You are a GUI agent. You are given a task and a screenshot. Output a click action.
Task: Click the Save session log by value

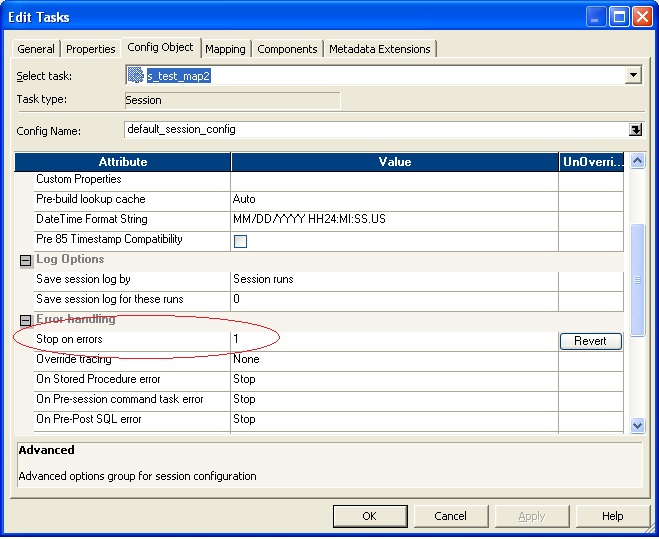tap(395, 279)
